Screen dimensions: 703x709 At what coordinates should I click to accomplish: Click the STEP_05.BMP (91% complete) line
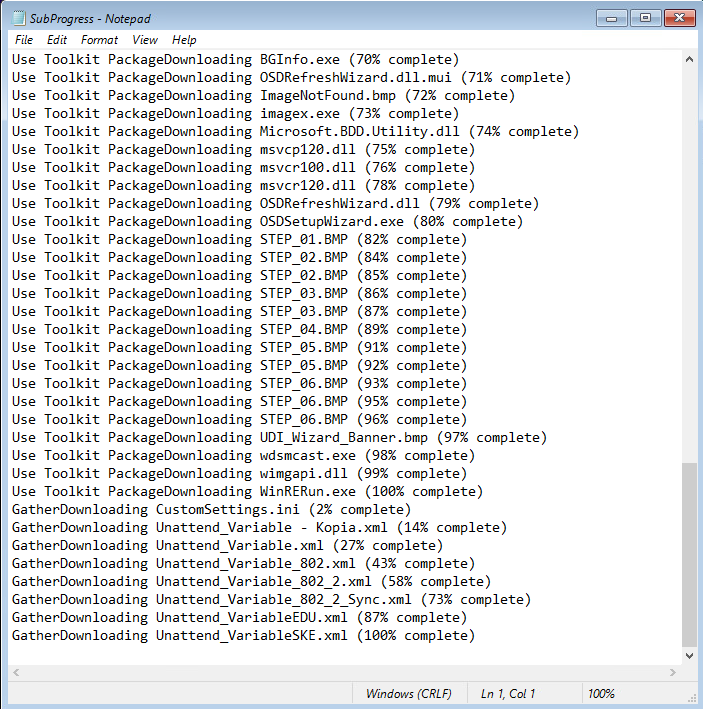click(x=240, y=348)
